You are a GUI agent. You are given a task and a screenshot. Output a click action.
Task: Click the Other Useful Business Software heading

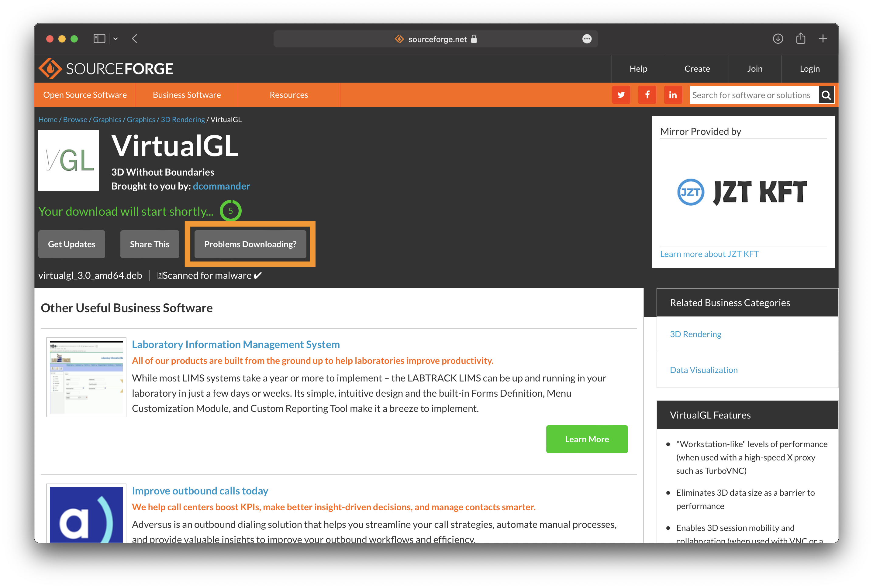(x=126, y=308)
